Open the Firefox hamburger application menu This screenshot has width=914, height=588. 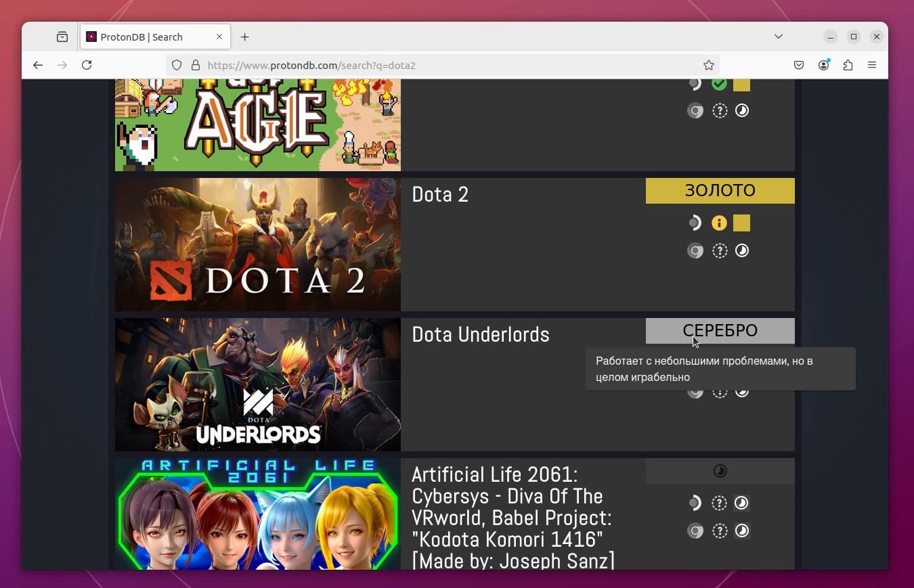[872, 65]
